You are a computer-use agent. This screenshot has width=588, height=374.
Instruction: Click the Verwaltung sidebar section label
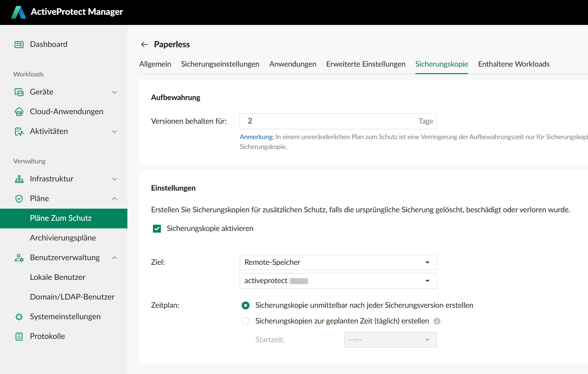tap(29, 161)
